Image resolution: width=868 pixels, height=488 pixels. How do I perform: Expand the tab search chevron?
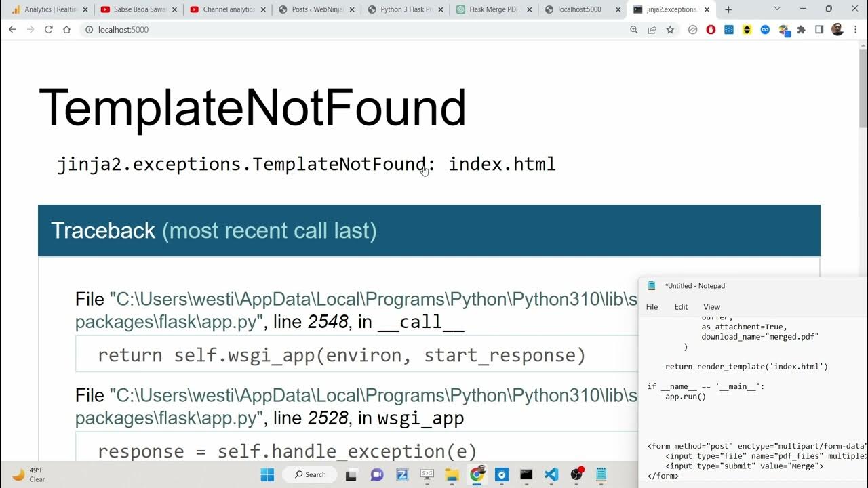(x=777, y=9)
